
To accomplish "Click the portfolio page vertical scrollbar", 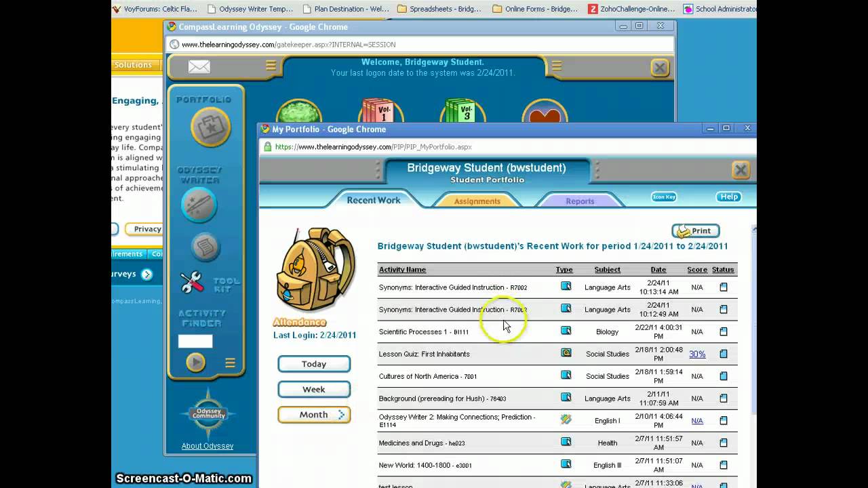I will tap(753, 319).
